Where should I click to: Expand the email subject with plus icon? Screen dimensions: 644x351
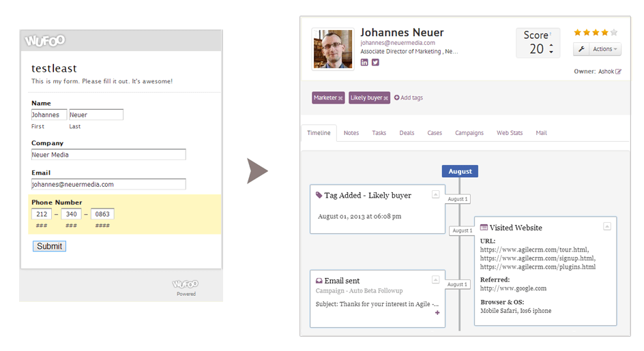click(437, 313)
